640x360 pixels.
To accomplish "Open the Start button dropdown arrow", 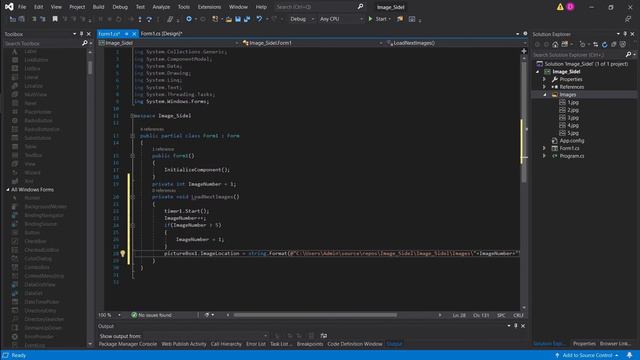I will click(x=389, y=19).
